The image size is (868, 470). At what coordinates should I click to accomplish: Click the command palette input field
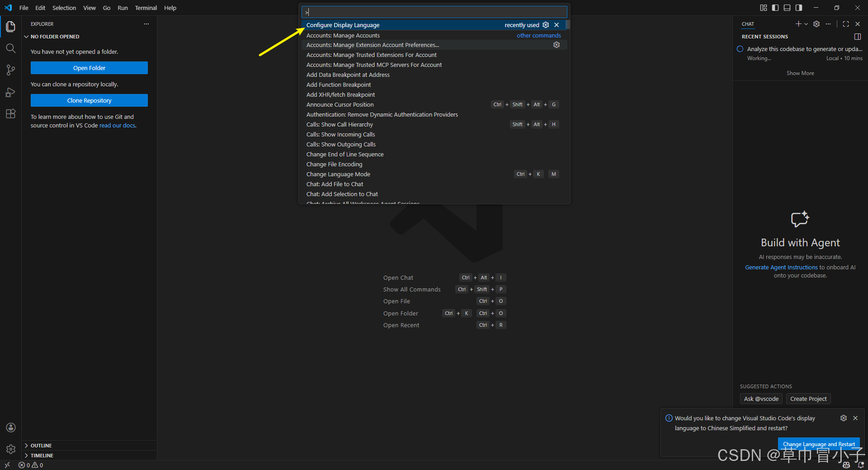click(434, 12)
